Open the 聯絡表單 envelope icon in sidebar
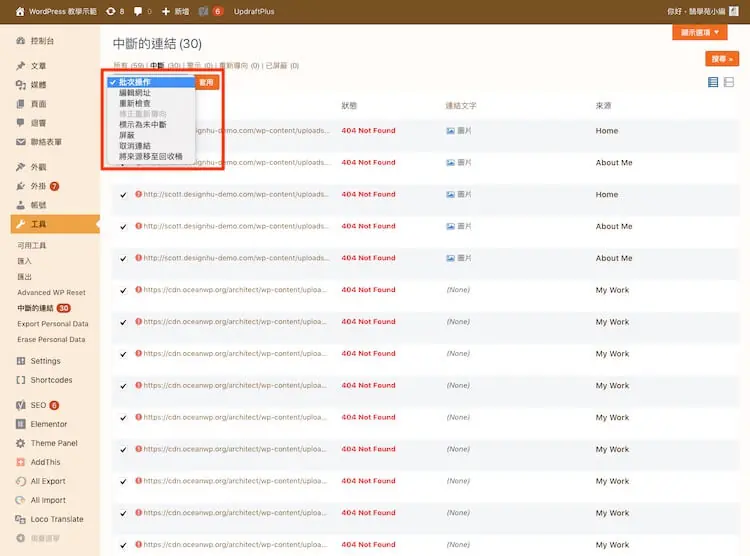The image size is (750, 556). [x=21, y=142]
